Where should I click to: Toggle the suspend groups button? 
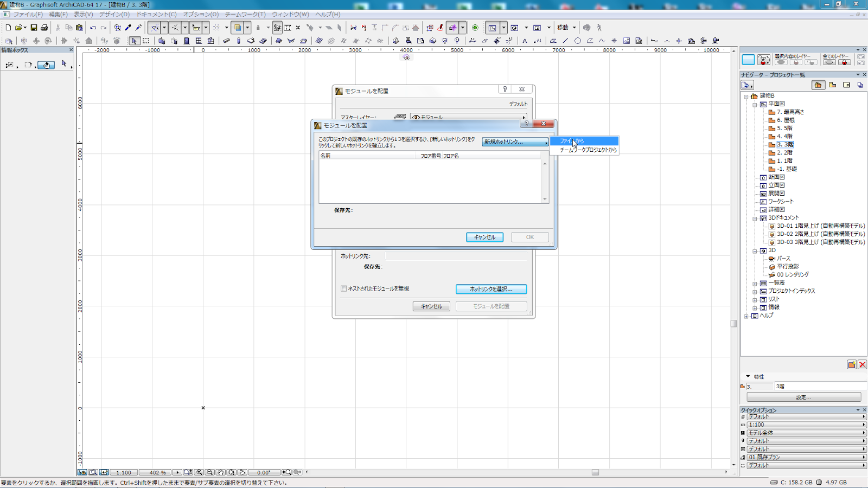click(430, 28)
